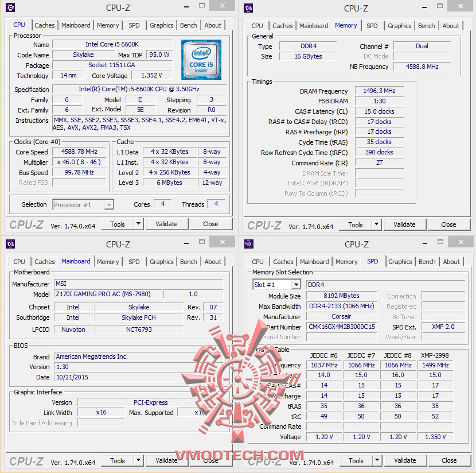Select the SPD tab in the CPU window
The width and height of the screenshot is (476, 473).
click(x=134, y=25)
